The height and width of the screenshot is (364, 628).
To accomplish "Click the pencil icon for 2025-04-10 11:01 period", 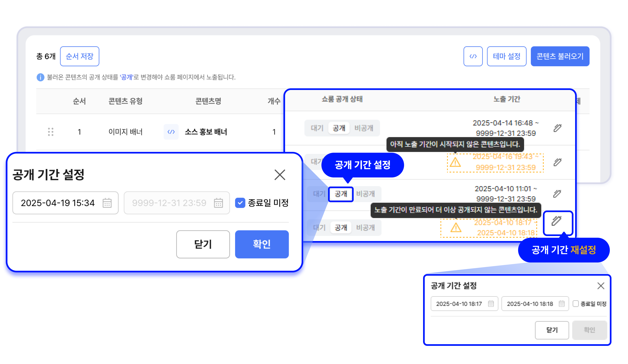I will click(x=557, y=194).
